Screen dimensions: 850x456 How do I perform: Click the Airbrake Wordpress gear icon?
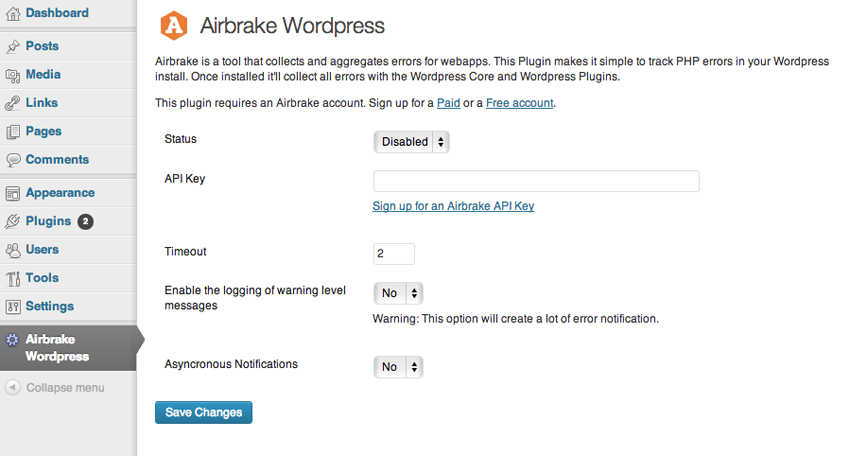tap(12, 339)
